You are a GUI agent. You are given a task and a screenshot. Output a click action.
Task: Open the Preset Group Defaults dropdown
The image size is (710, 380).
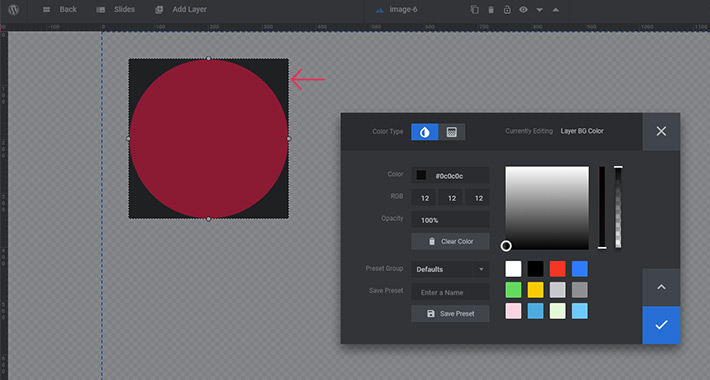pos(450,269)
